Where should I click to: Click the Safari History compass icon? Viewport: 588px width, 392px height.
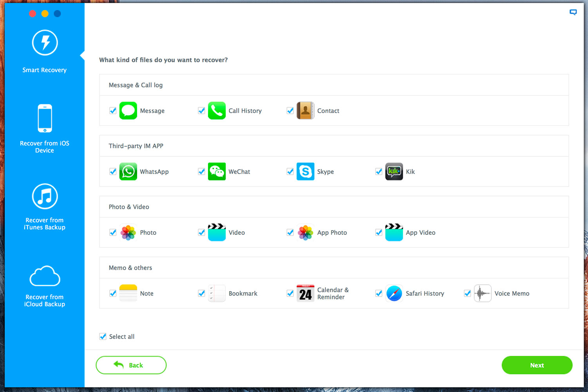coord(394,293)
